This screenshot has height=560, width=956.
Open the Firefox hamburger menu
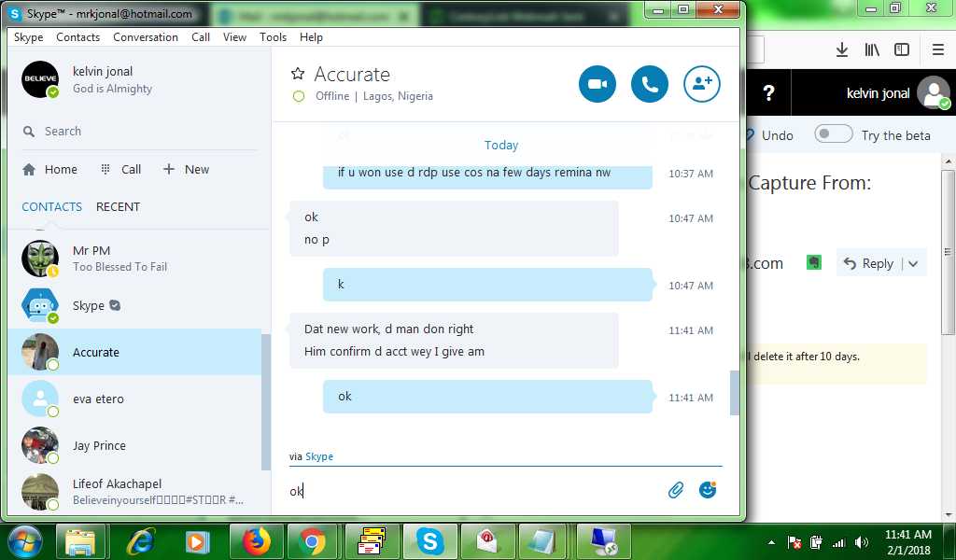coord(938,49)
